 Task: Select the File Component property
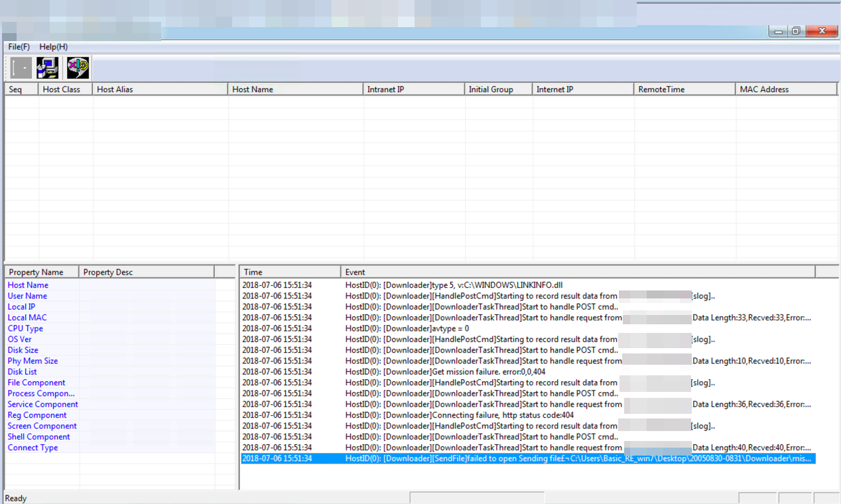pos(36,383)
